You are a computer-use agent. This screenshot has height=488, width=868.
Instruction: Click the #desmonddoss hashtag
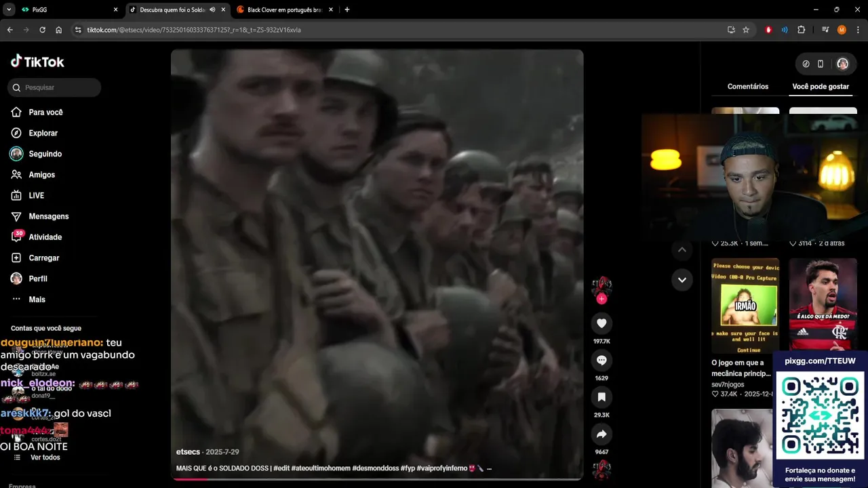(x=375, y=468)
